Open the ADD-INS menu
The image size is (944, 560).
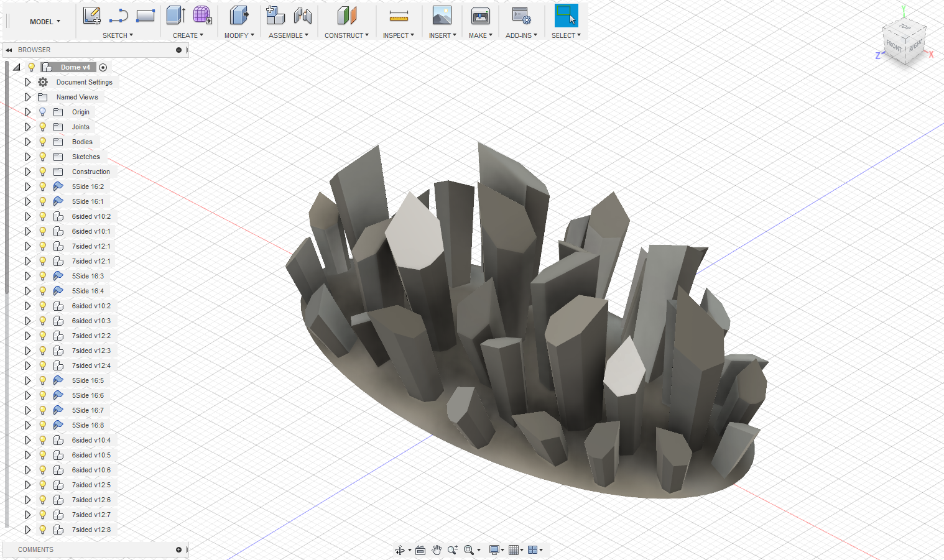[521, 35]
